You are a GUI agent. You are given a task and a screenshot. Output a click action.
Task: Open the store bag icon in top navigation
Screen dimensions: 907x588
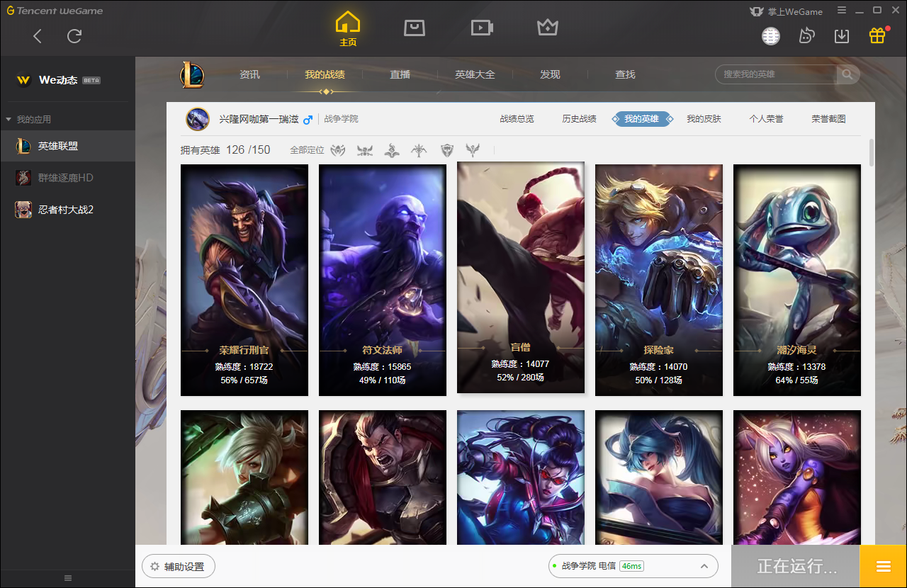click(x=415, y=28)
